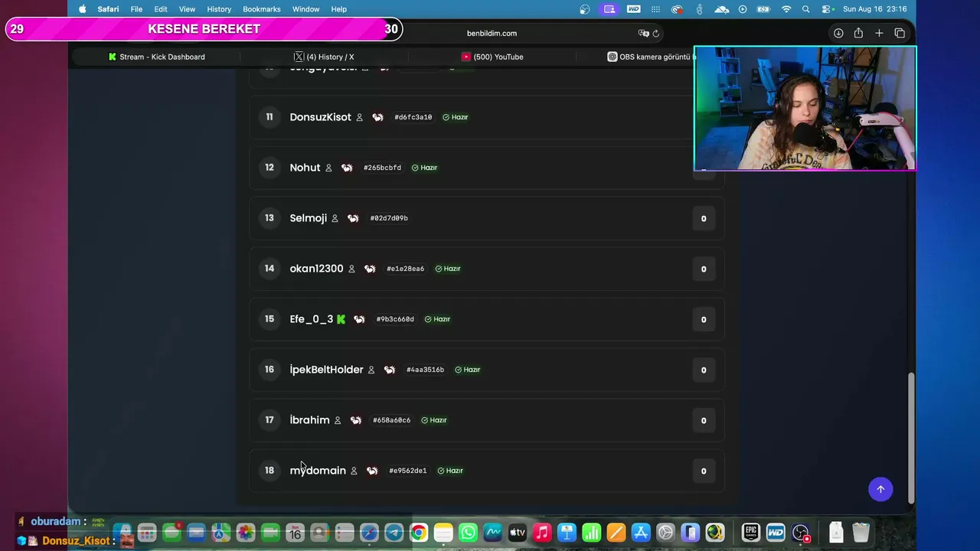
Task: Click the #658a60c6 ID tag
Action: click(391, 420)
